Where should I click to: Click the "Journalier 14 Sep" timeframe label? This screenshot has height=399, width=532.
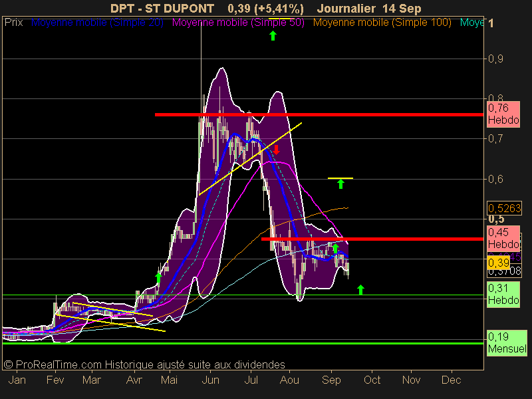pos(369,9)
